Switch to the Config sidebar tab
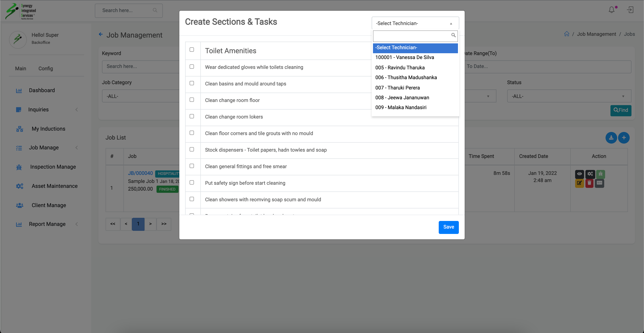This screenshot has width=644, height=333. (45, 68)
